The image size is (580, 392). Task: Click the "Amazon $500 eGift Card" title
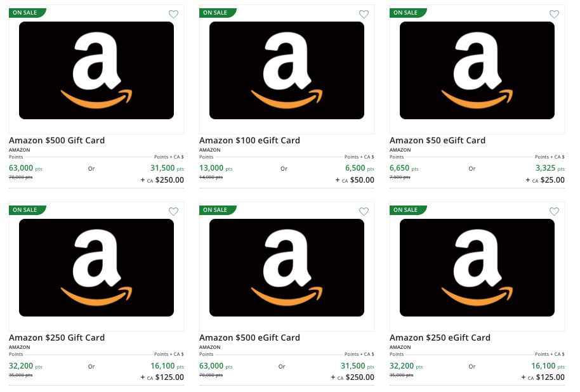[x=249, y=337]
